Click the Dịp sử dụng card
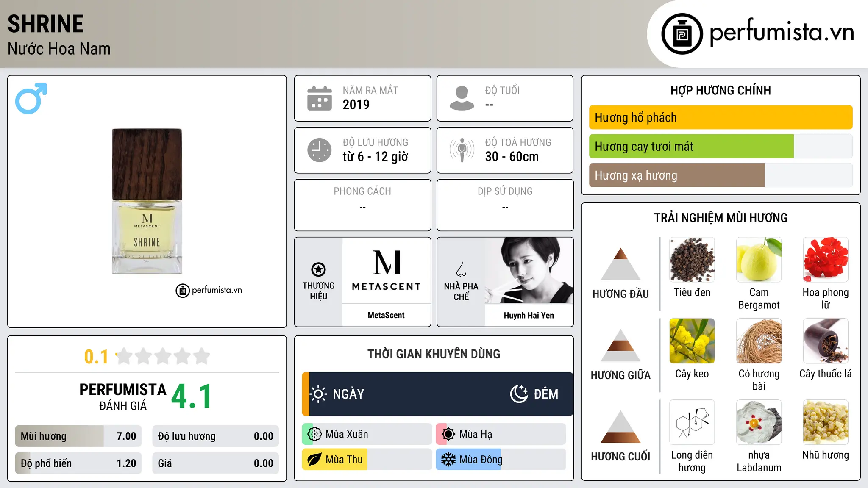The image size is (868, 488). (505, 205)
